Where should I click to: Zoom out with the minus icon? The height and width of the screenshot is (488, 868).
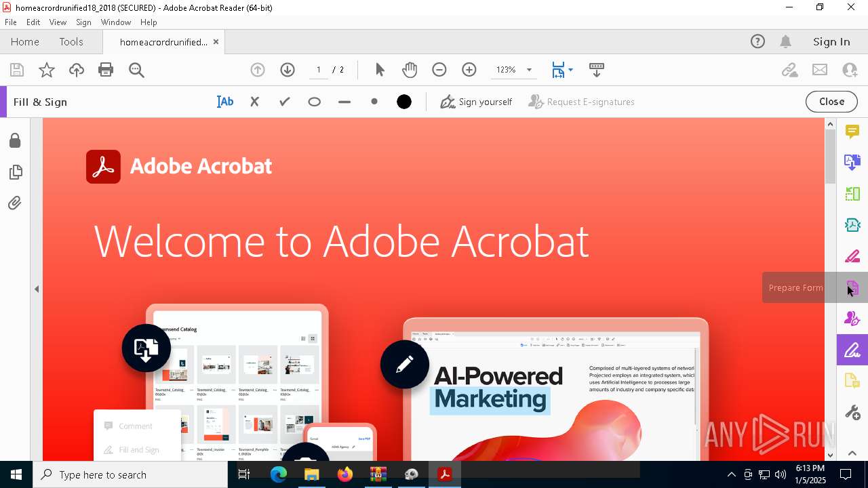(439, 70)
